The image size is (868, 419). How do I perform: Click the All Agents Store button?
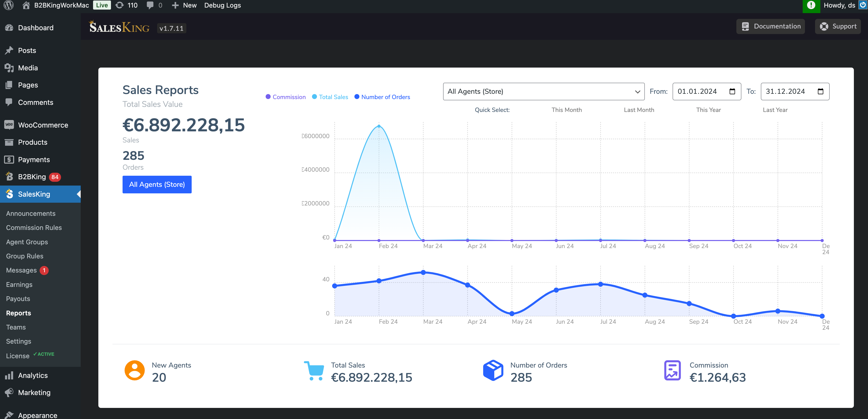(x=157, y=184)
